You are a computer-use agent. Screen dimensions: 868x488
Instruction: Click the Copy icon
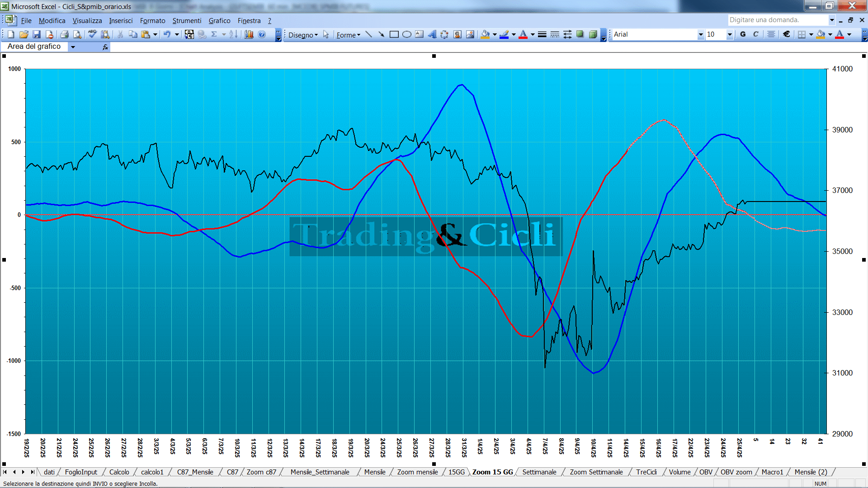coord(133,34)
